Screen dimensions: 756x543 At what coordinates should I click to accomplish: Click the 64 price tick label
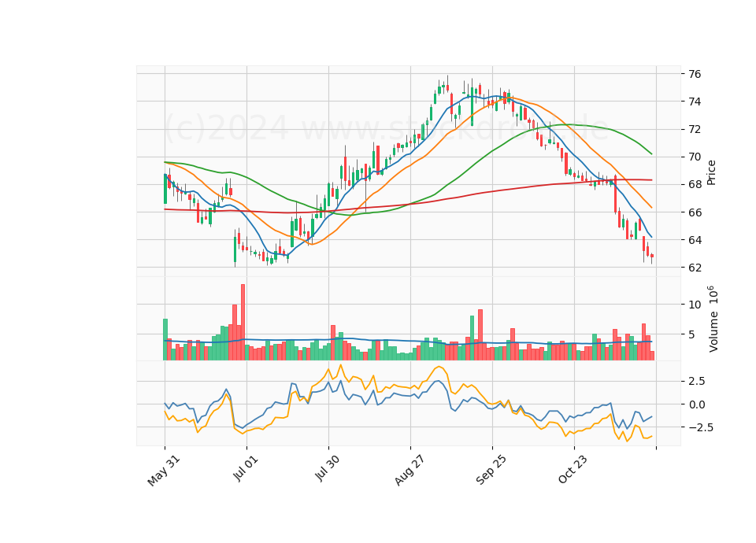[x=695, y=240]
